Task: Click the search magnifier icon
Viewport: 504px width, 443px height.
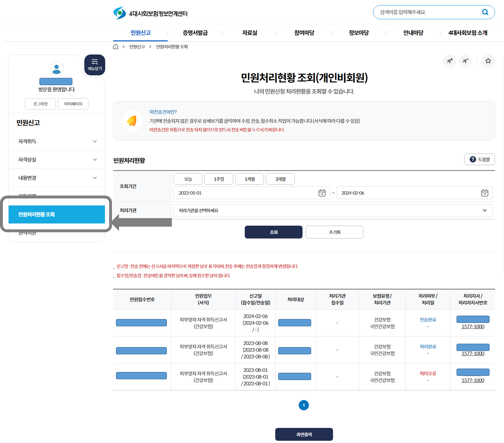Action: pos(485,12)
